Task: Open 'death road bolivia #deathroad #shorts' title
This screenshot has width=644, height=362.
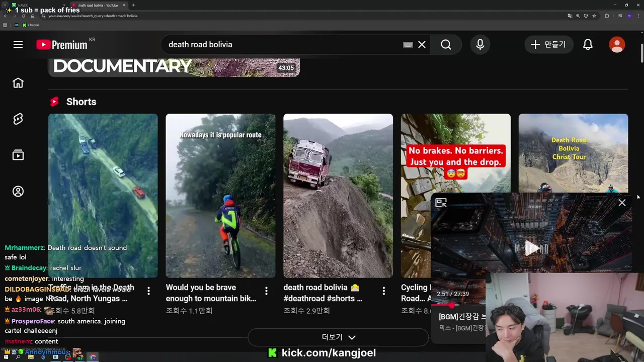Action: click(x=323, y=293)
